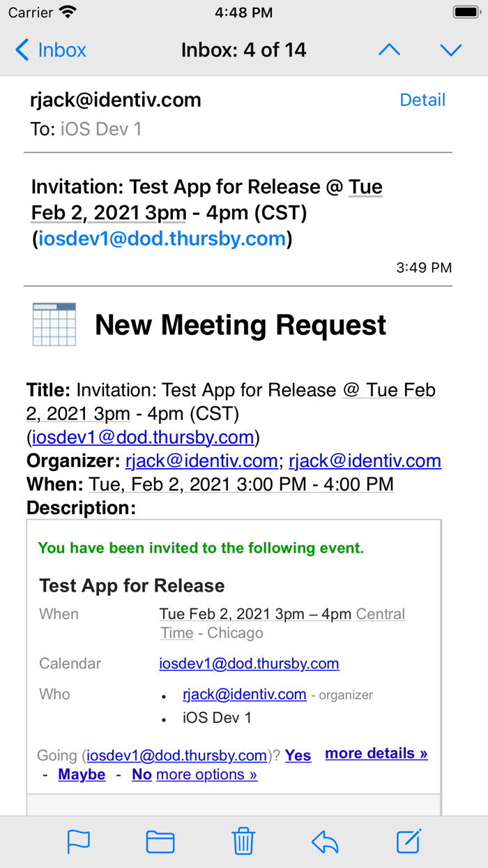Tap the Central Time timezone link
Viewport: 488px width, 868px height.
(380, 615)
